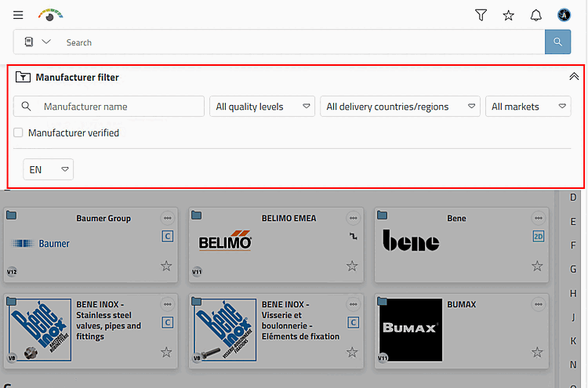Collapse the Manufacturer filter panel
The image size is (588, 388).
pyautogui.click(x=574, y=77)
